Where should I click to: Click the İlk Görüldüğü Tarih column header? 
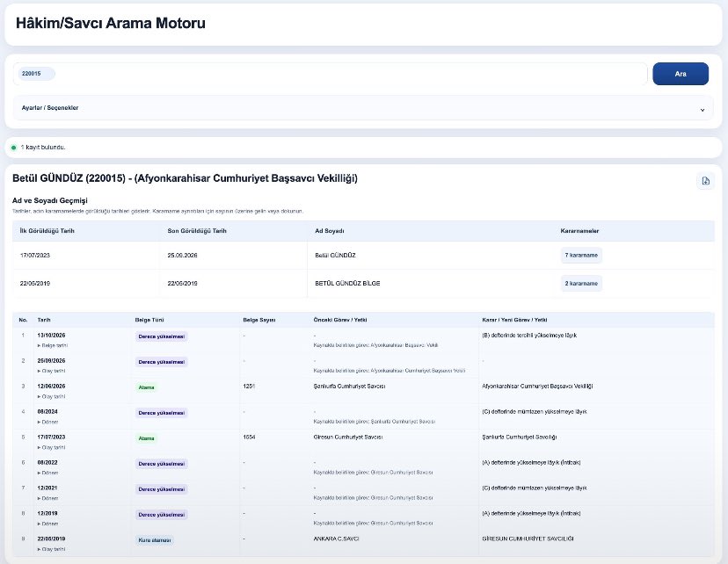(47, 231)
